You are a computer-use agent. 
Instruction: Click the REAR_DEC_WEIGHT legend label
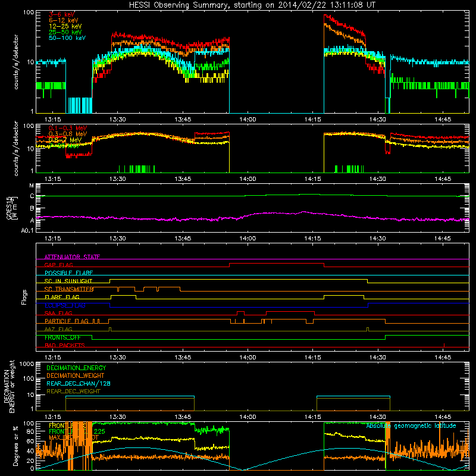pos(73,392)
